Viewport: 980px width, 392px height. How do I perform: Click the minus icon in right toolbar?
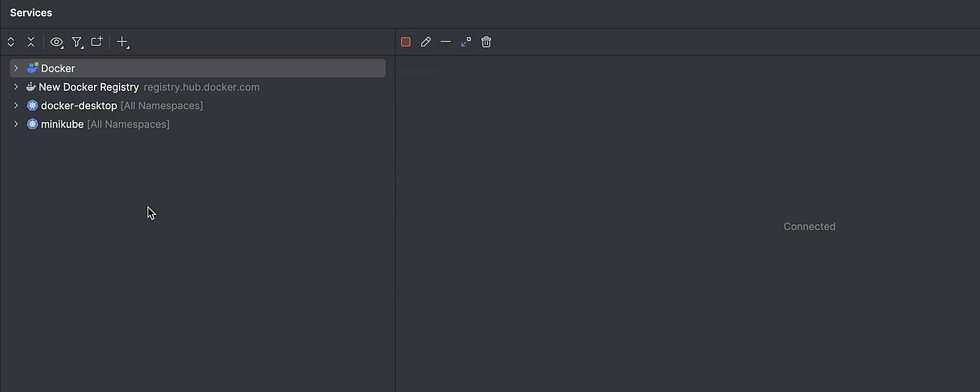coord(446,42)
